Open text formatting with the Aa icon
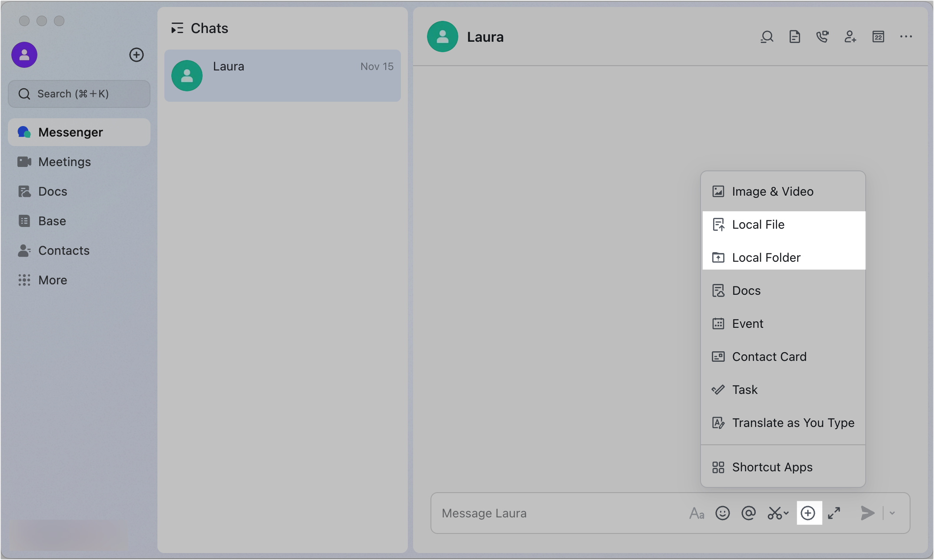This screenshot has width=934, height=560. 697,513
